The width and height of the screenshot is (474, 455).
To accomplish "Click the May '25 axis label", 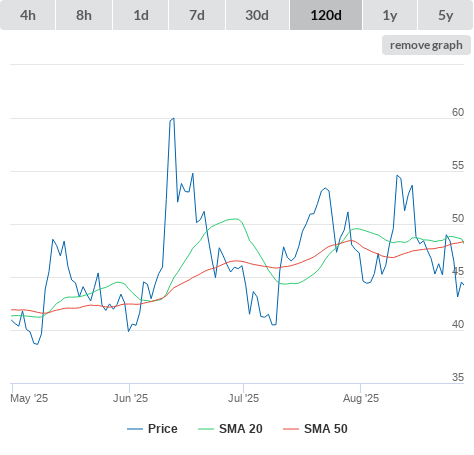I will click(29, 398).
